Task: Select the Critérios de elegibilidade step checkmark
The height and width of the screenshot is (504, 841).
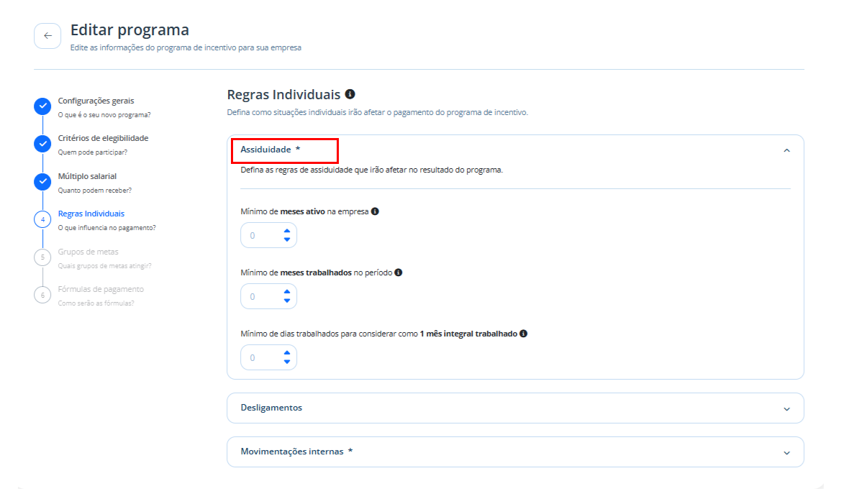Action: click(42, 144)
